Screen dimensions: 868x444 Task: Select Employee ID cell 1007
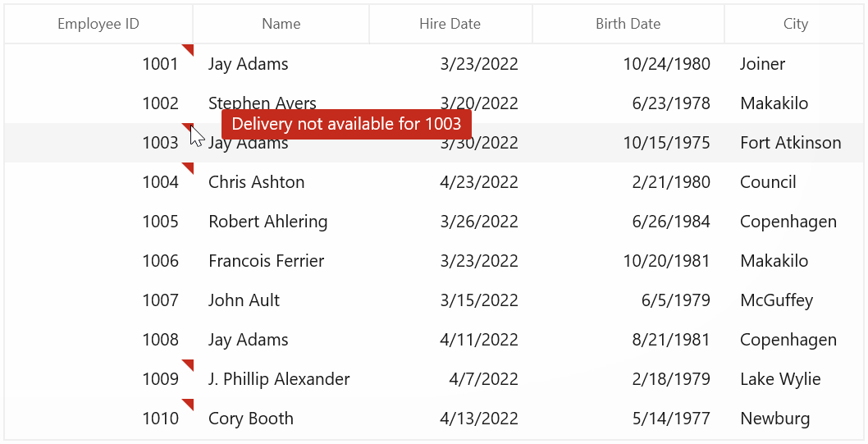pyautogui.click(x=98, y=300)
